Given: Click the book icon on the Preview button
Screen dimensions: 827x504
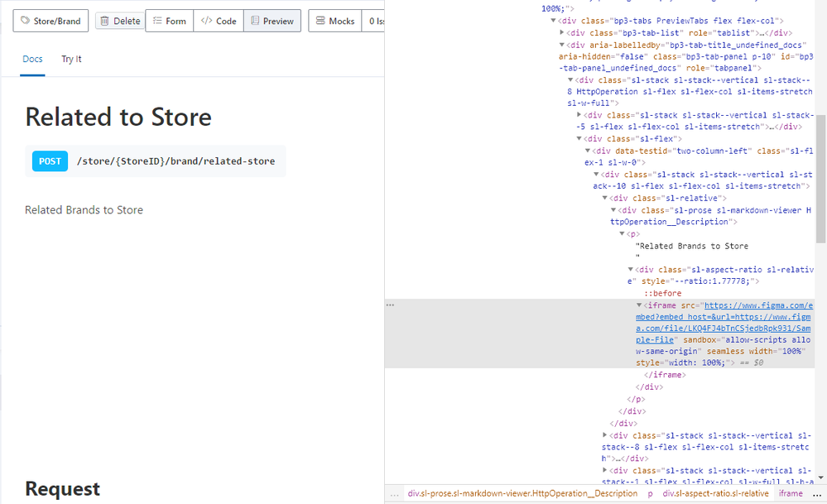Looking at the screenshot, I should 254,21.
